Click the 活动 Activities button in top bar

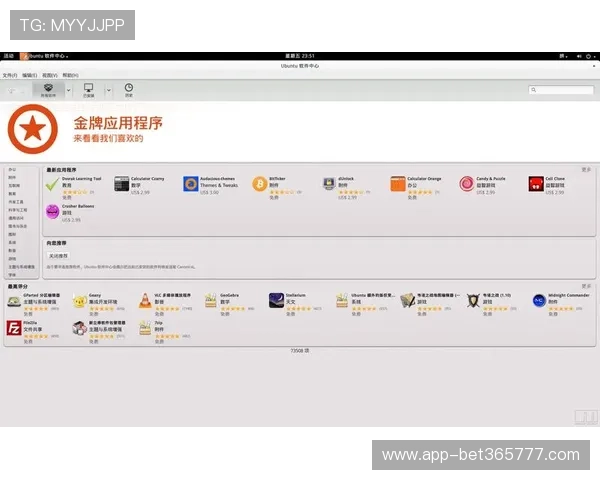point(9,56)
